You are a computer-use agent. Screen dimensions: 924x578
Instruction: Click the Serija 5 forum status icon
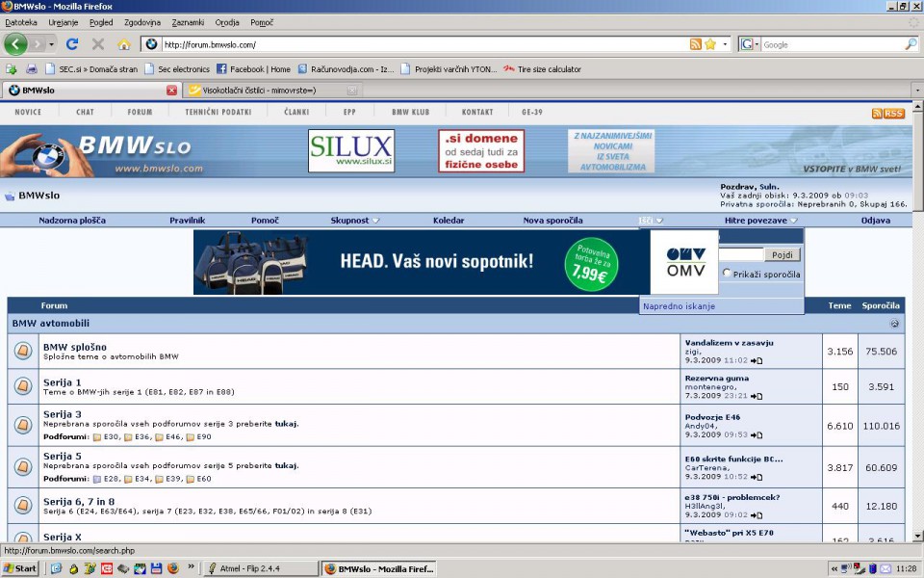(23, 466)
